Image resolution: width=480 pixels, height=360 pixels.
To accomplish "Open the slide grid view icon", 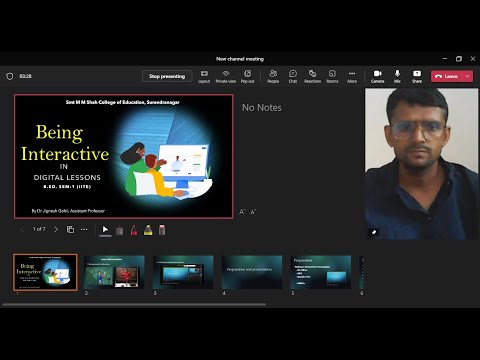I will click(x=70, y=229).
